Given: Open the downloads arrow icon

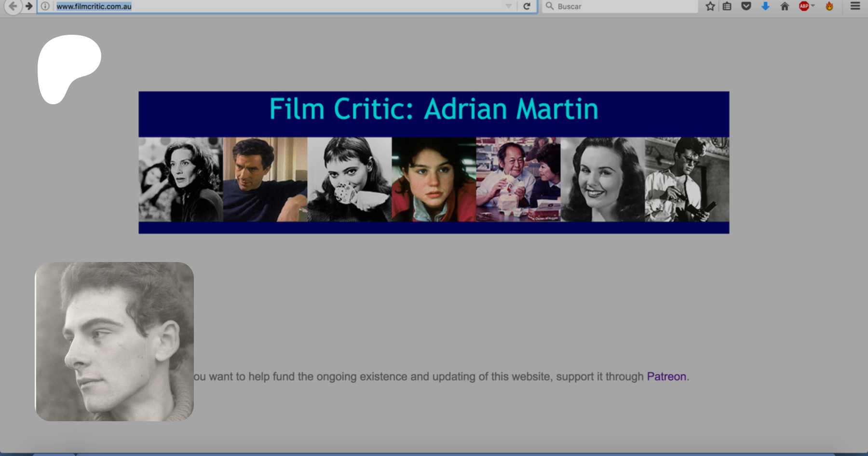Looking at the screenshot, I should 765,6.
